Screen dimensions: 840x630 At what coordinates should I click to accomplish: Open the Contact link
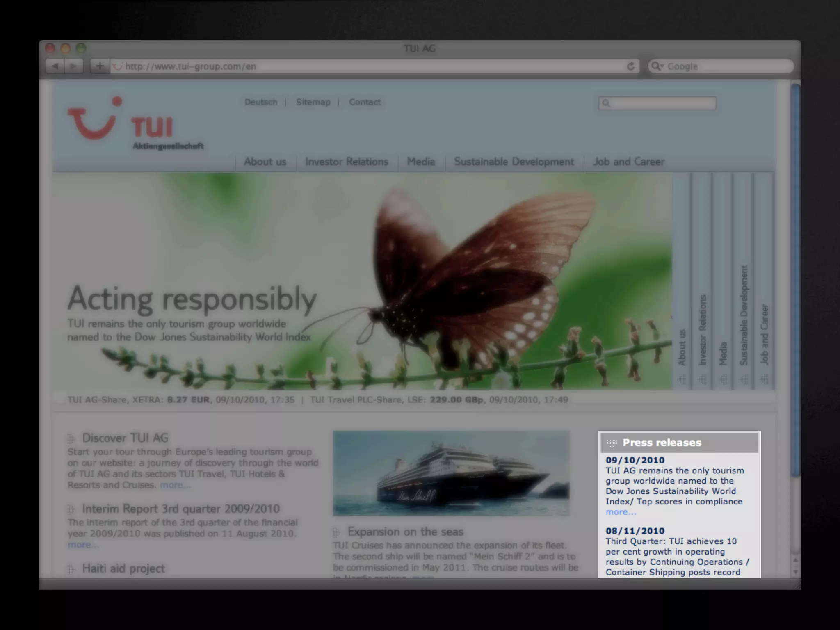pos(365,102)
